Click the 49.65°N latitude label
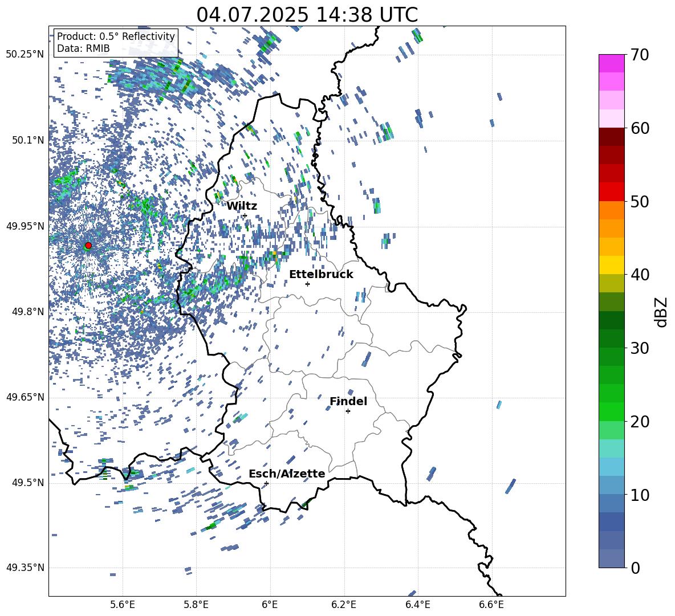The image size is (675, 616). [25, 397]
